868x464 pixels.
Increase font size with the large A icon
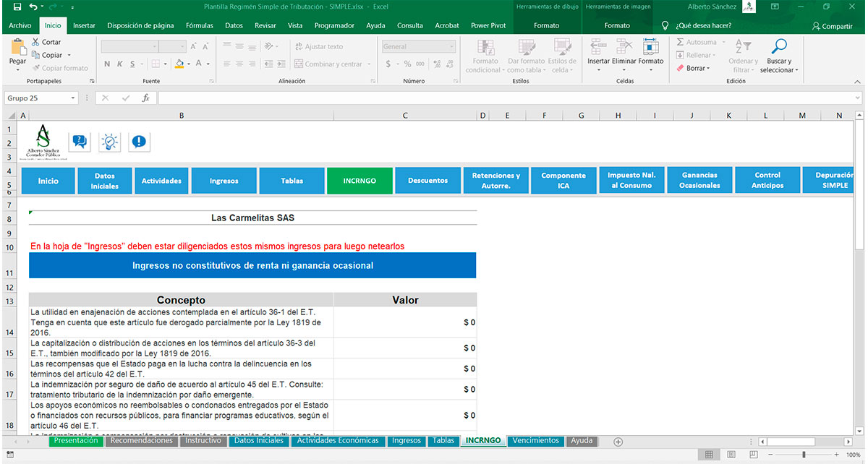pyautogui.click(x=195, y=46)
